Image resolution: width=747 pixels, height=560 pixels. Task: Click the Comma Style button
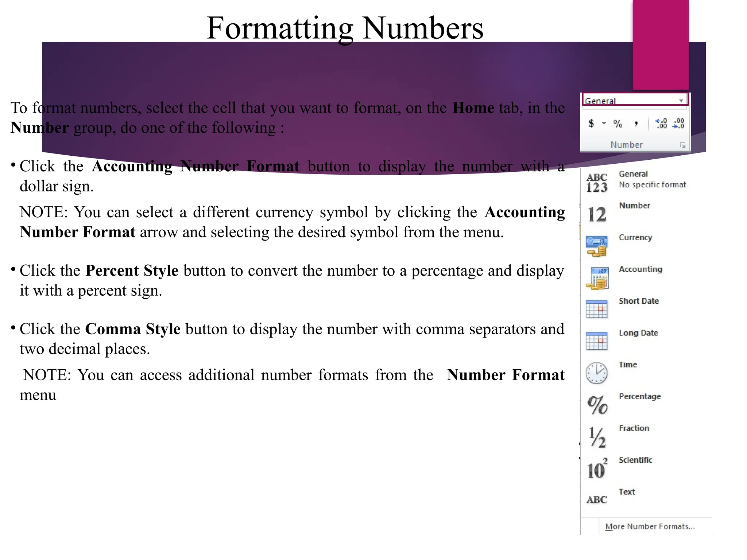click(636, 124)
